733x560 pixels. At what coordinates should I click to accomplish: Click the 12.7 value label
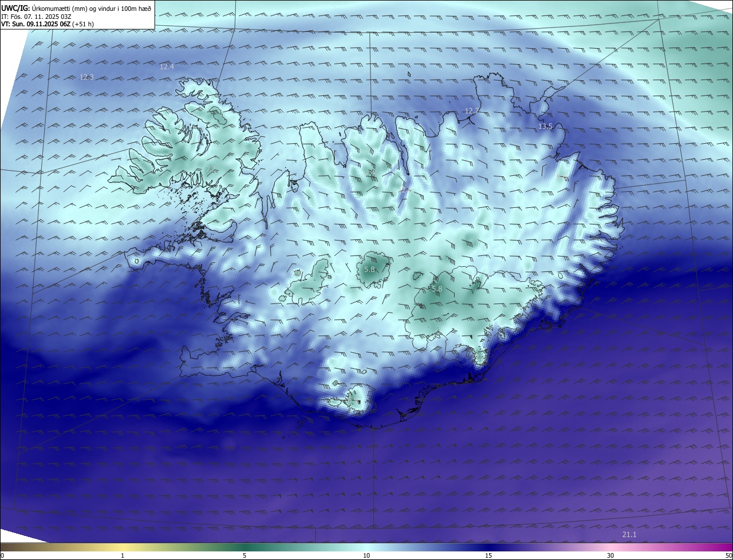click(471, 111)
